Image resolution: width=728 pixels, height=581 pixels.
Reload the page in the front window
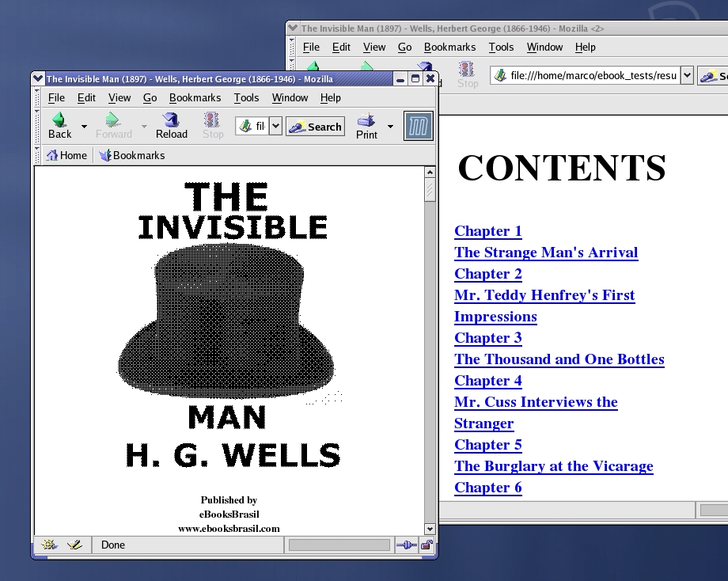pyautogui.click(x=171, y=125)
